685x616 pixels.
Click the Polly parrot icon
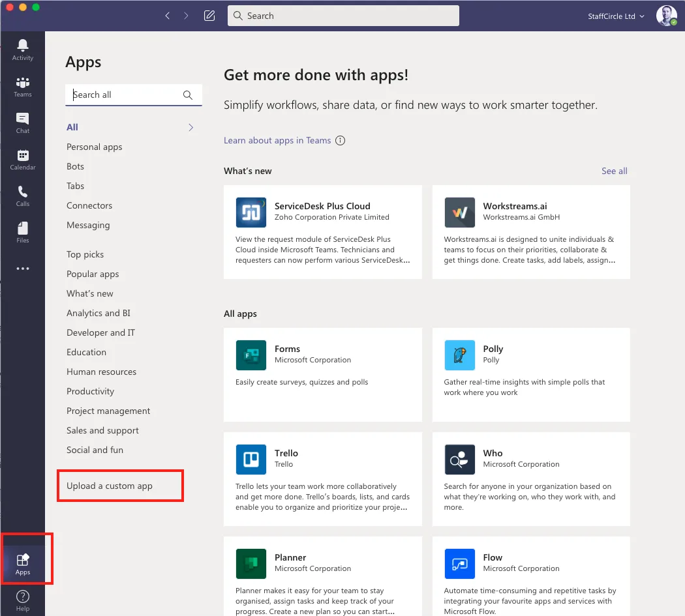(x=459, y=355)
